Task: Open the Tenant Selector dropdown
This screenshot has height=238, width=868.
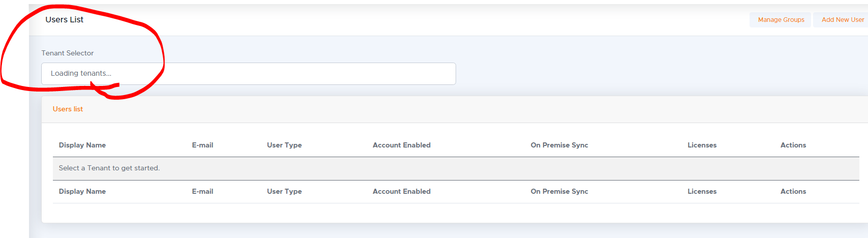Action: [249, 74]
